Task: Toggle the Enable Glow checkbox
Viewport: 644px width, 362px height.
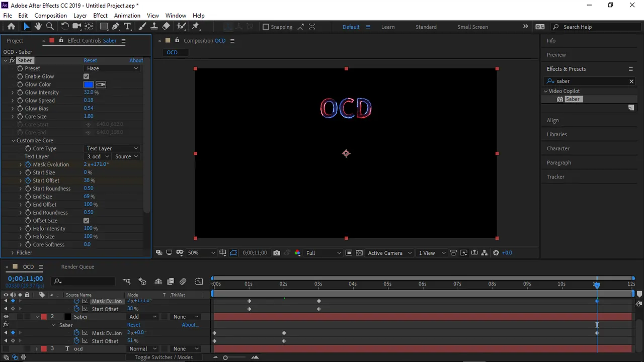Action: tap(86, 76)
